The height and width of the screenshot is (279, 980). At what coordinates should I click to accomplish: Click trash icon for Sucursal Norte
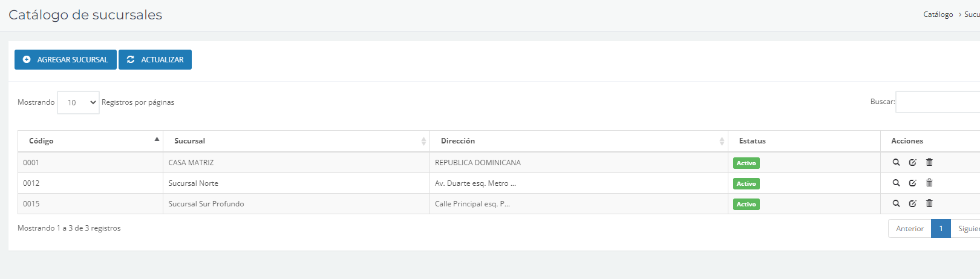(930, 183)
